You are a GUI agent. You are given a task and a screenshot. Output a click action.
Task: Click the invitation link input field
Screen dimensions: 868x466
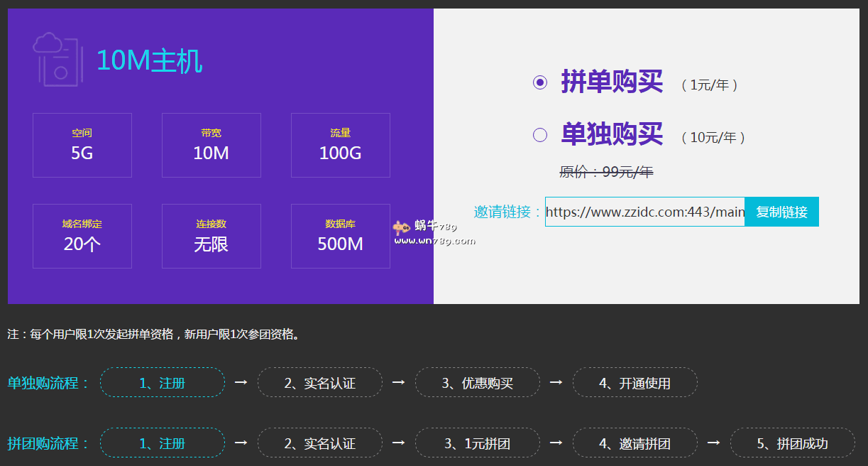644,212
